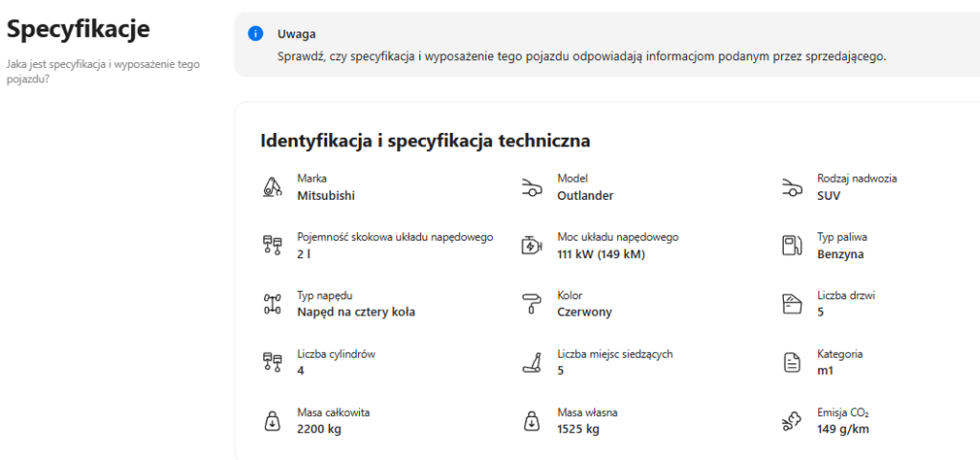Viewport: 980px width, 460px height.
Task: Click the Masa całkowita weight icon
Action: tap(272, 421)
